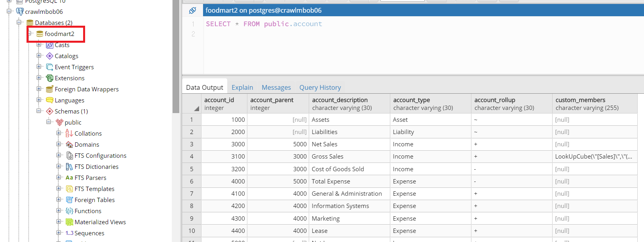Click the account_parent column header

(278, 104)
